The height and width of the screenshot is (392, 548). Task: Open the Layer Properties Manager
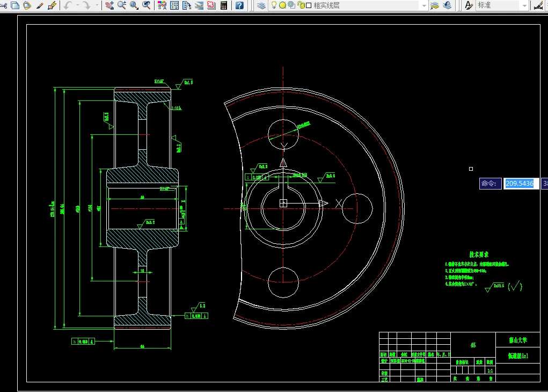click(261, 5)
